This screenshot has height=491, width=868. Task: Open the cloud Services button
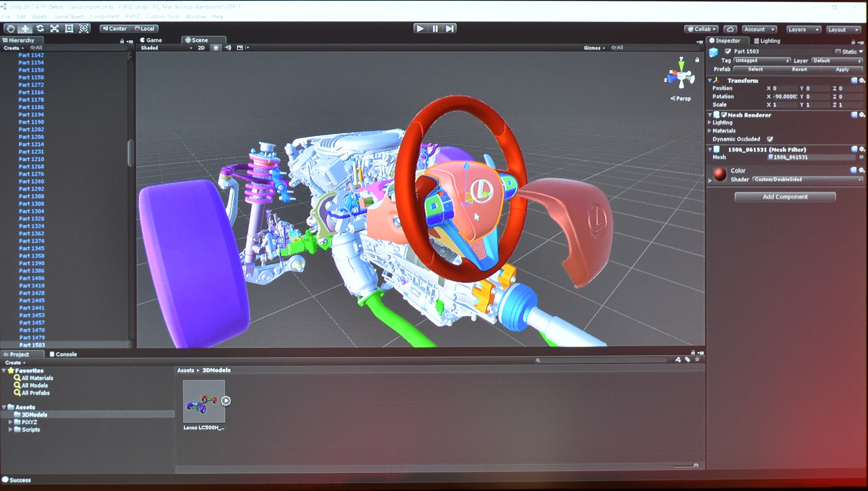pos(730,29)
